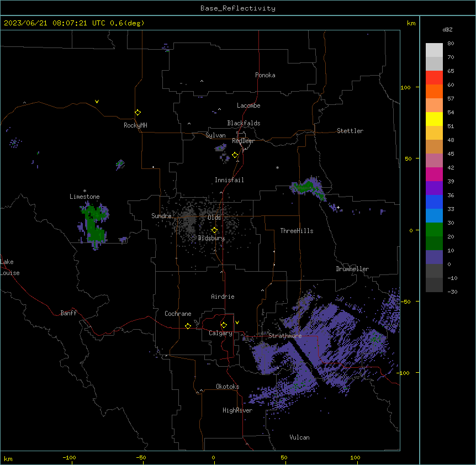Click the HighRiver label
This screenshot has height=465, width=476.
tap(237, 410)
